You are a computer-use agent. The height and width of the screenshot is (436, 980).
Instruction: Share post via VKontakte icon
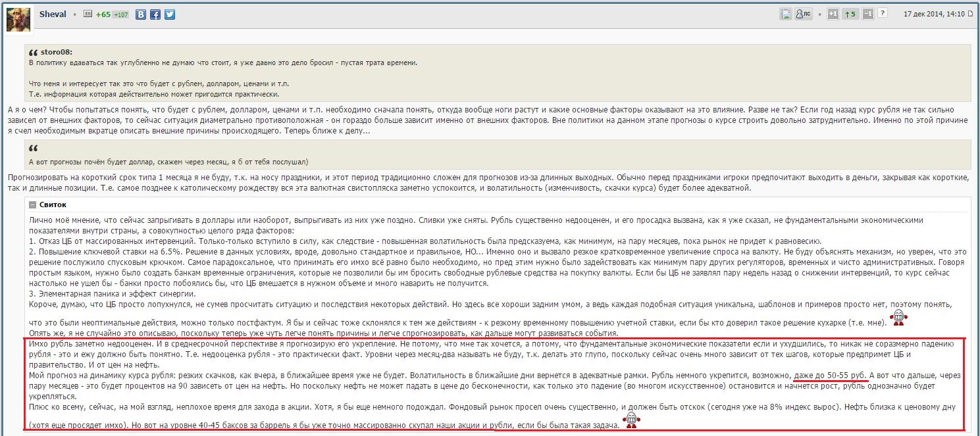pos(141,14)
